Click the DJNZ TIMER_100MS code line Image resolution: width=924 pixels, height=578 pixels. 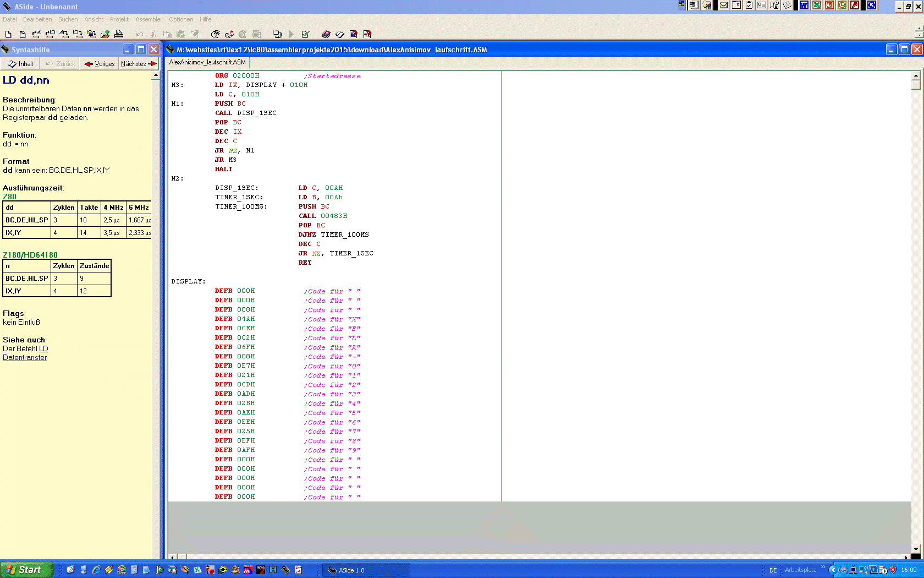pos(333,235)
